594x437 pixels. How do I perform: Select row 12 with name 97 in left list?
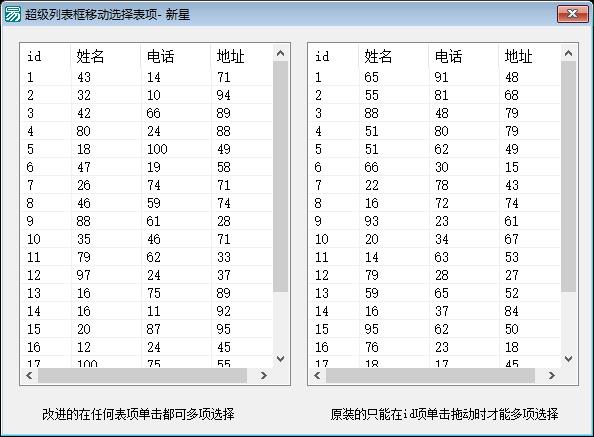pos(147,275)
